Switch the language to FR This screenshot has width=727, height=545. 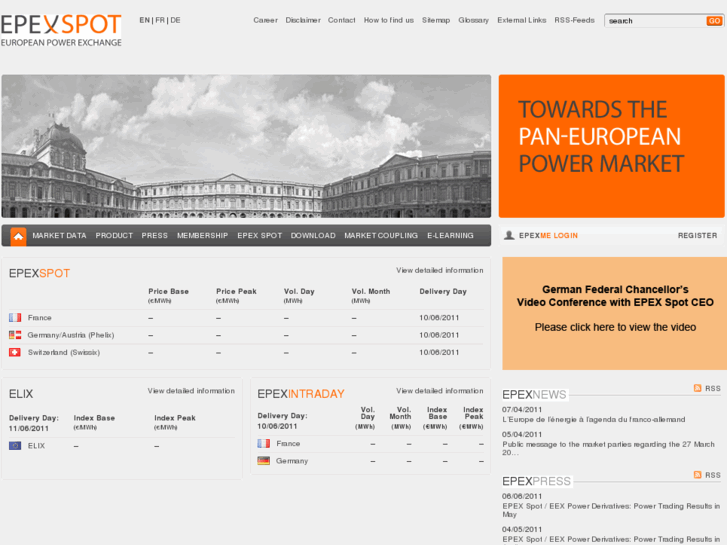[160, 20]
